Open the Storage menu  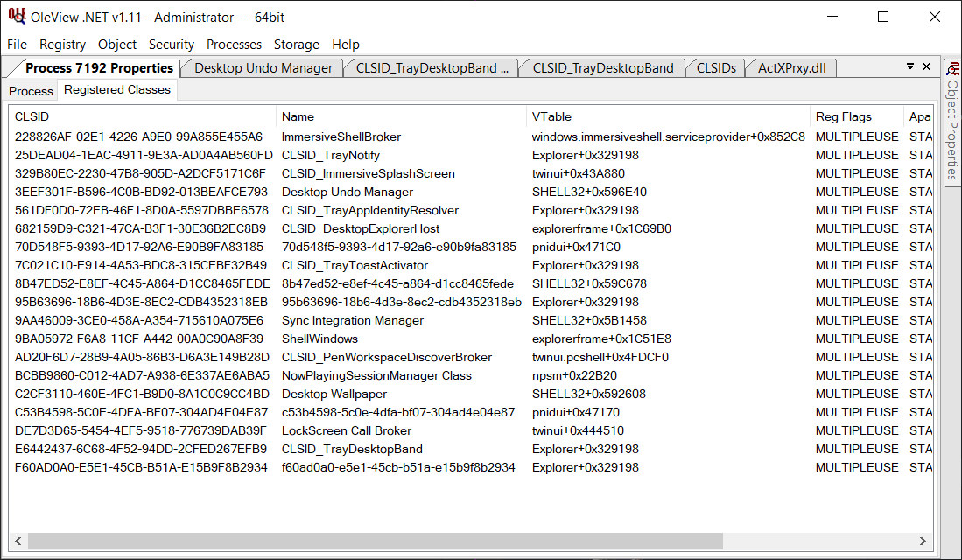click(297, 44)
